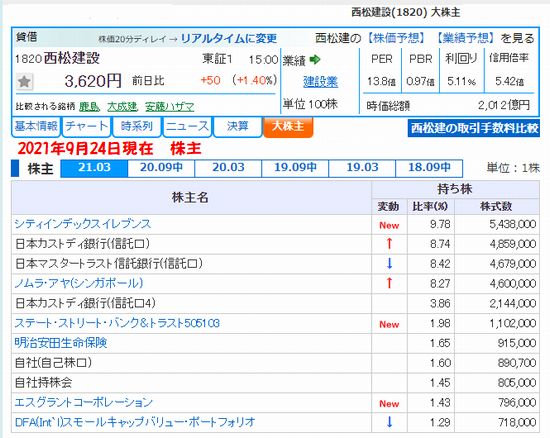Image resolution: width=550 pixels, height=438 pixels.
Task: Open shareholder ステート・ストリート・バンク&トラスト505103
Action: point(117,323)
